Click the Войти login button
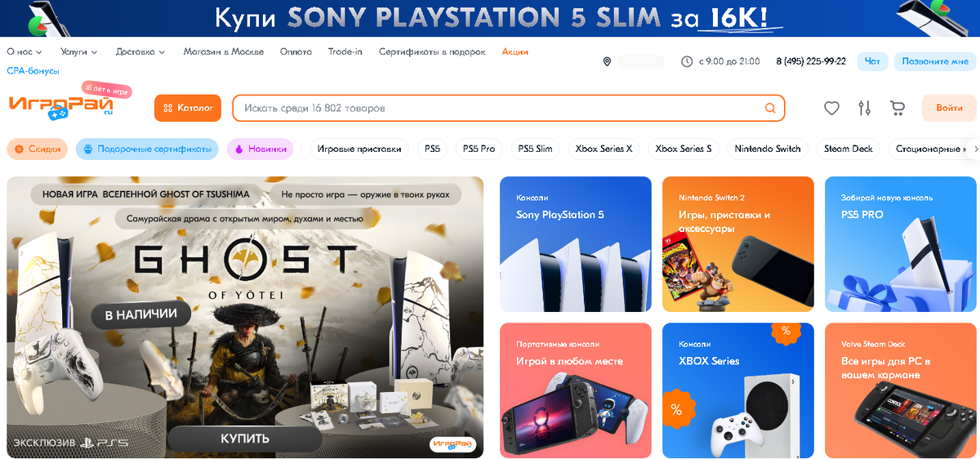 949,108
